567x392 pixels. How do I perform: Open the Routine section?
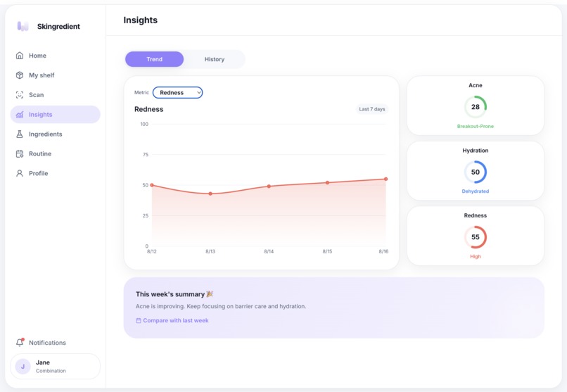pos(56,153)
